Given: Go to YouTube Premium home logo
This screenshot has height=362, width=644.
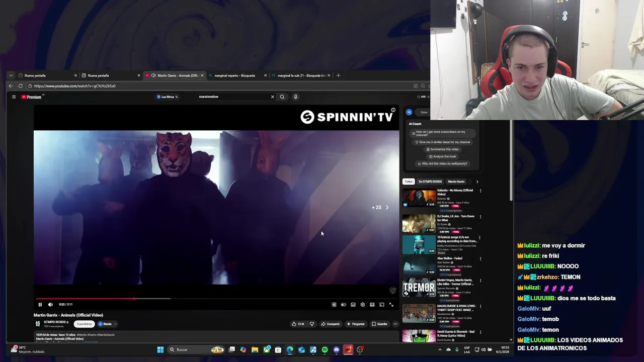Looking at the screenshot, I should [x=31, y=97].
